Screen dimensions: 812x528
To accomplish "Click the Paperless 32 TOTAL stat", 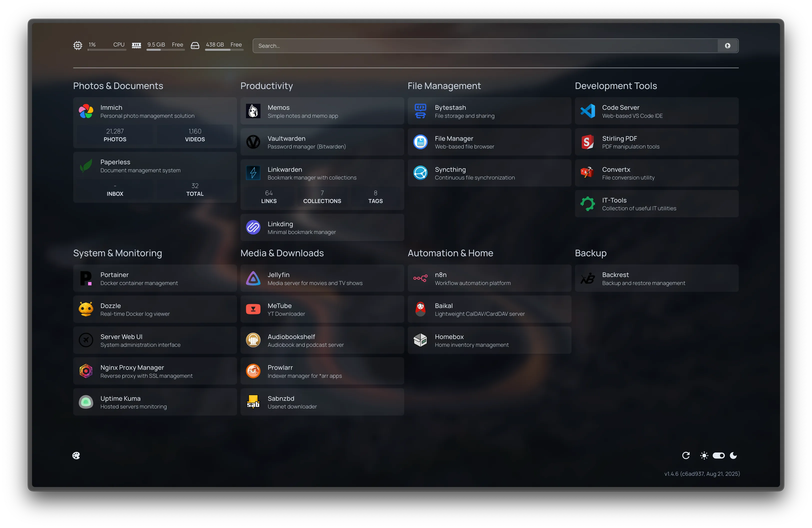I will point(195,190).
